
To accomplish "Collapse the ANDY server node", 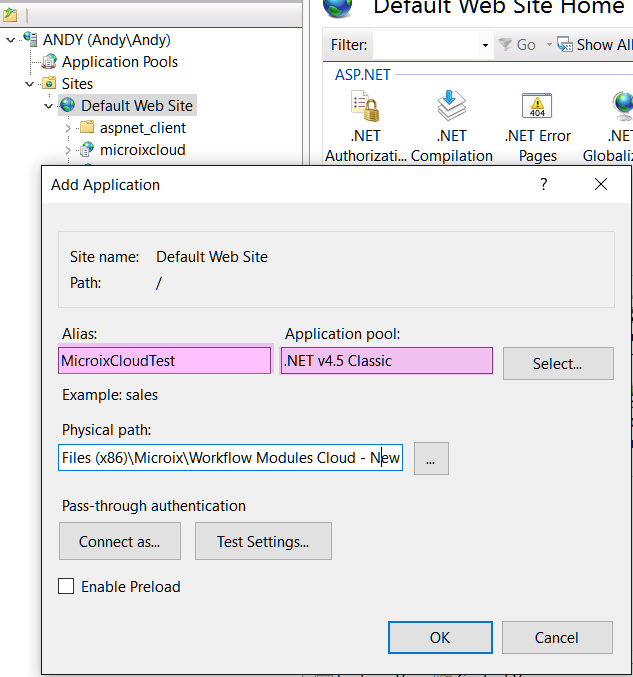I will 10,40.
